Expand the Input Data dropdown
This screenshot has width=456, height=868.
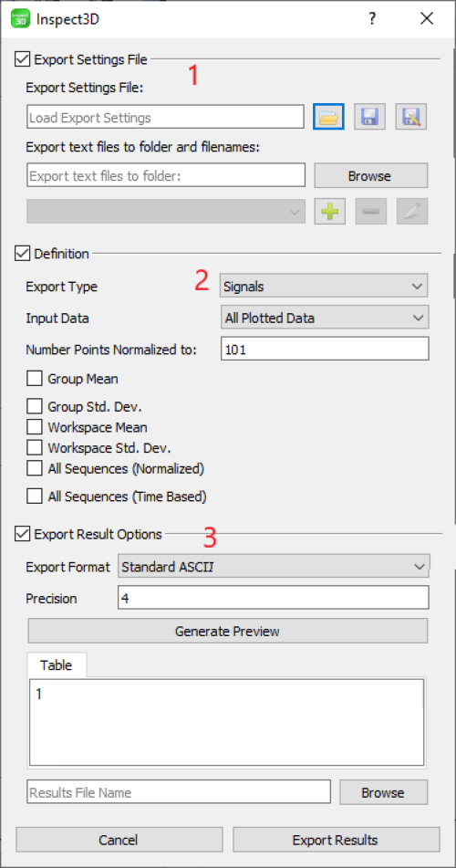[324, 319]
